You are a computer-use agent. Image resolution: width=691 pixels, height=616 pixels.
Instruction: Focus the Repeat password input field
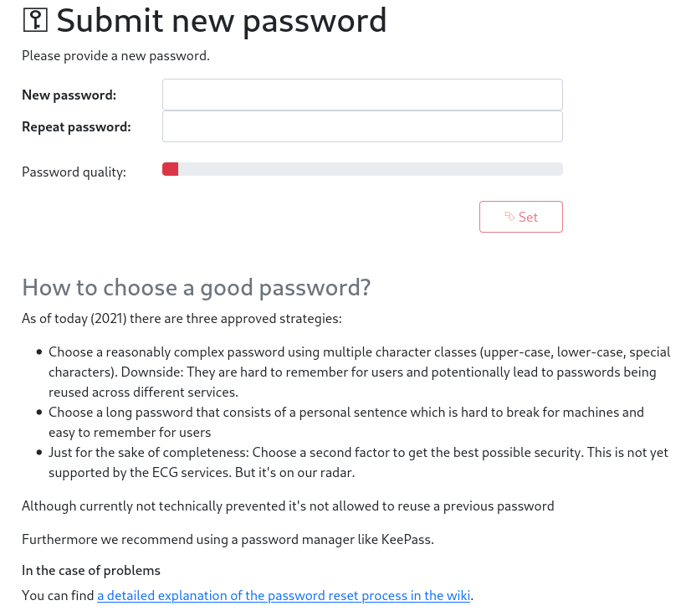pyautogui.click(x=362, y=126)
